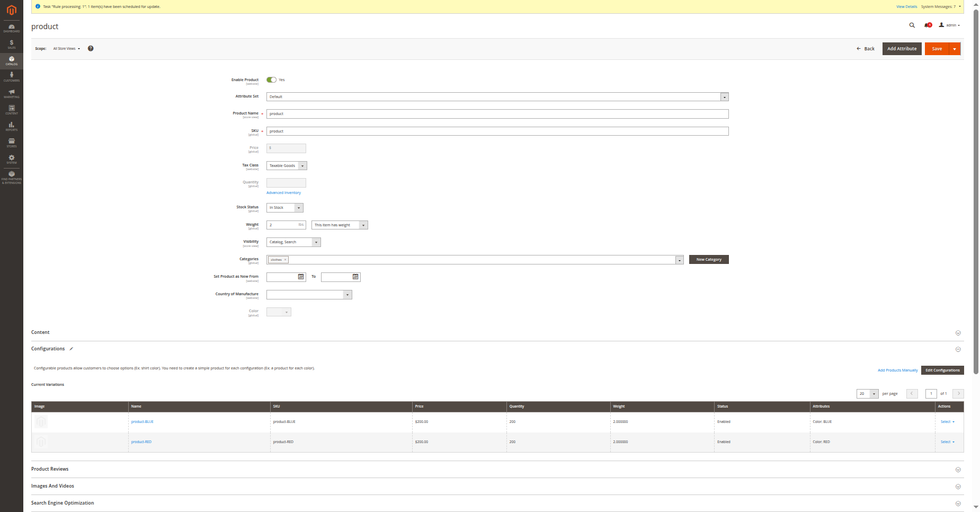Click the Save button

937,49
